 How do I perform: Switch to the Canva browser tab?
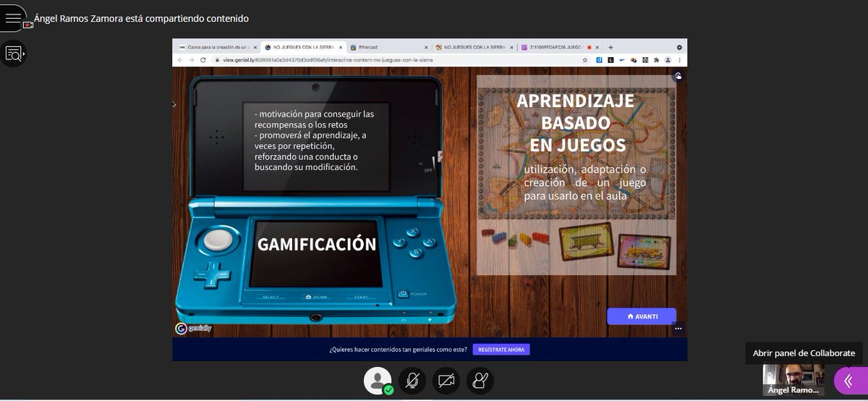click(x=216, y=47)
